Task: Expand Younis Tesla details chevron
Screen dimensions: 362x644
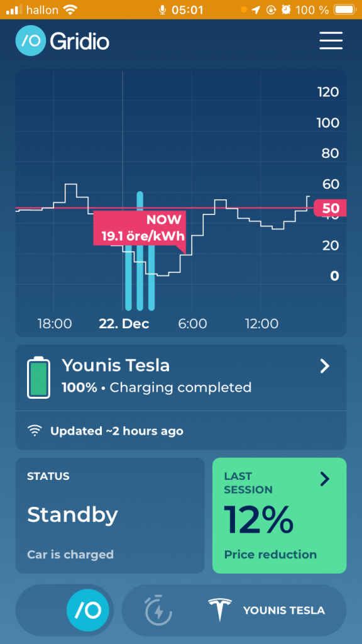Action: pyautogui.click(x=325, y=366)
